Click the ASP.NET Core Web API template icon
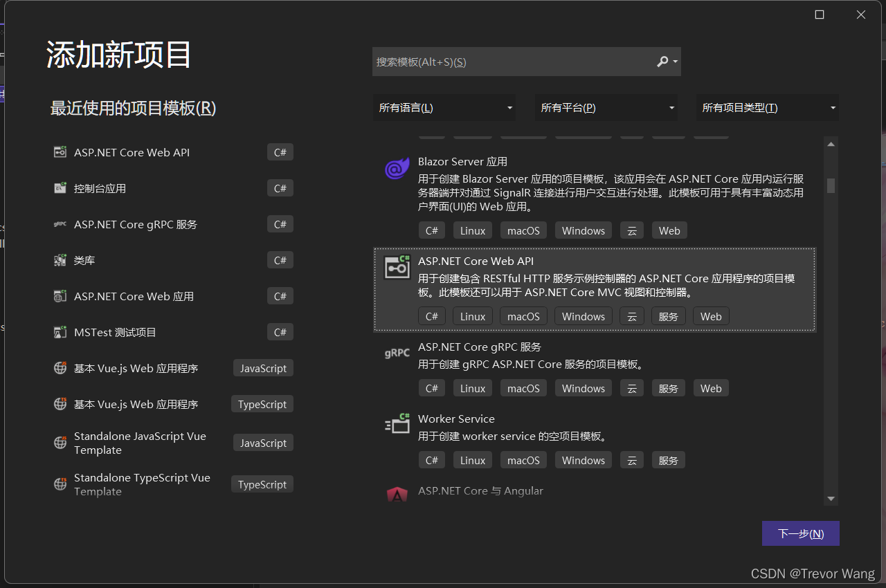This screenshot has width=886, height=588. pos(397,266)
